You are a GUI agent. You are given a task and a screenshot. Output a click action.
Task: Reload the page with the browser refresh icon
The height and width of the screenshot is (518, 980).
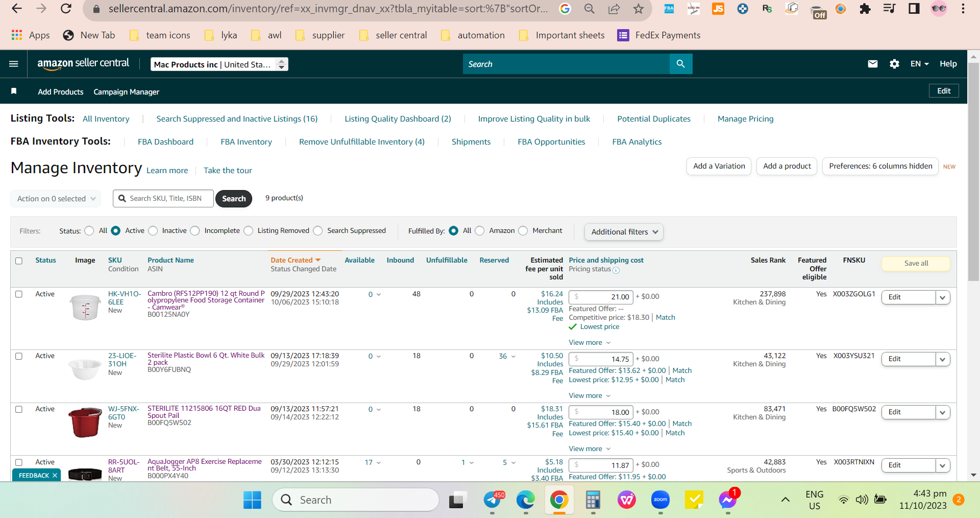tap(66, 9)
